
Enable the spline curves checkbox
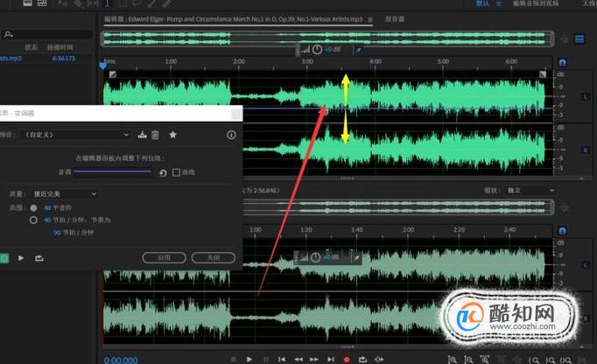tap(176, 172)
